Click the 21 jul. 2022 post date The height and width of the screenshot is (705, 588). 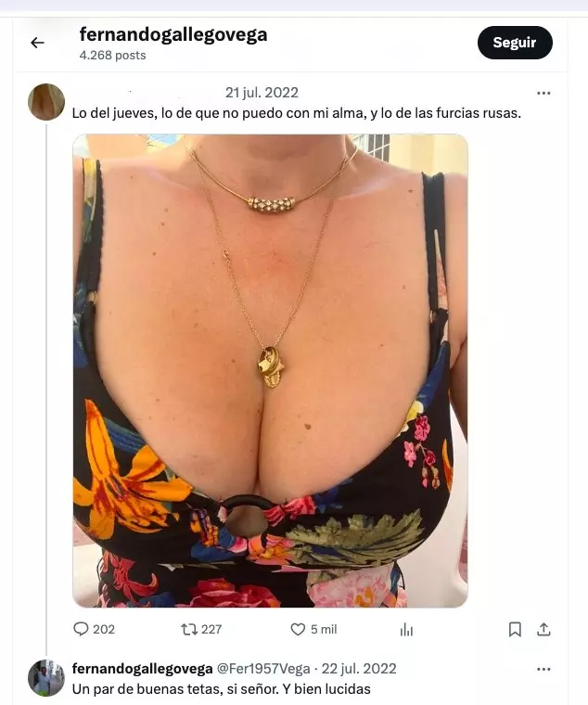point(262,93)
